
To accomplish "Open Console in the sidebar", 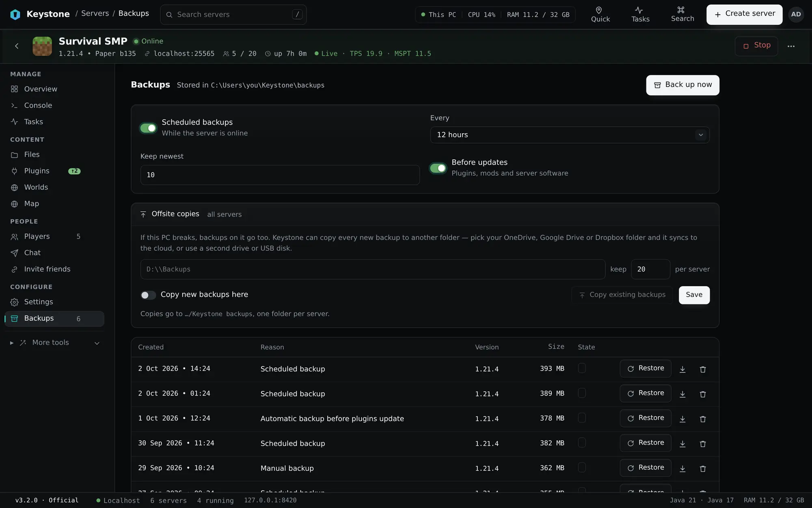I will [54, 105].
